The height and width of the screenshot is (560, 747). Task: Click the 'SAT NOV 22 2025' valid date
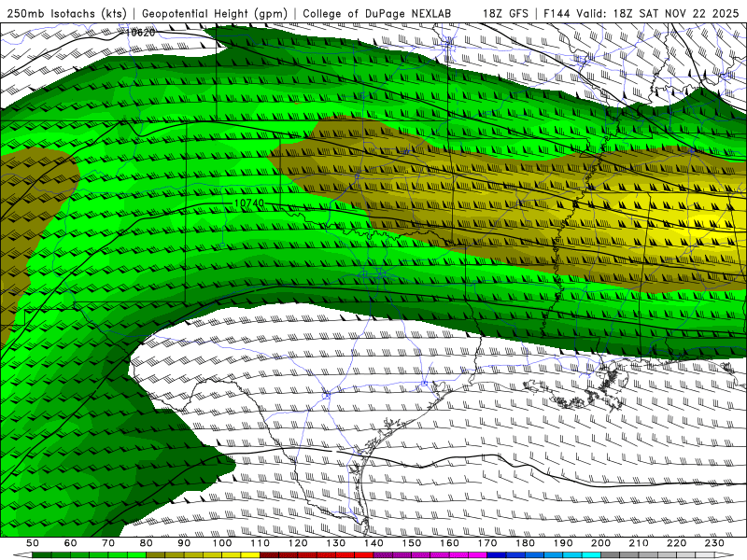(689, 13)
